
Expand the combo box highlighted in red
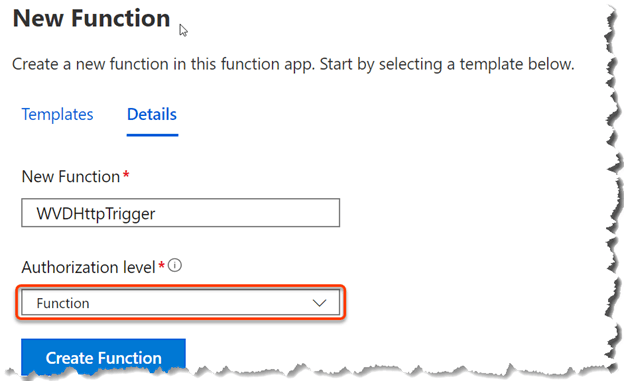click(181, 303)
